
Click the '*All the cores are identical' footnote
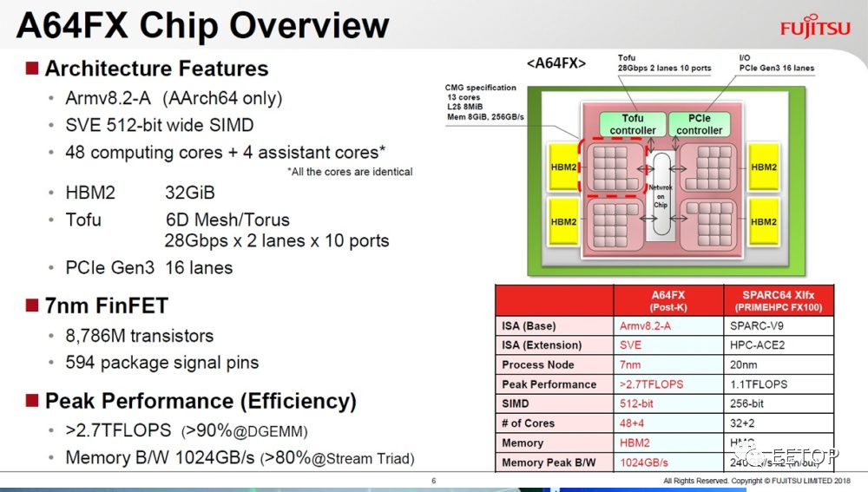(x=350, y=172)
